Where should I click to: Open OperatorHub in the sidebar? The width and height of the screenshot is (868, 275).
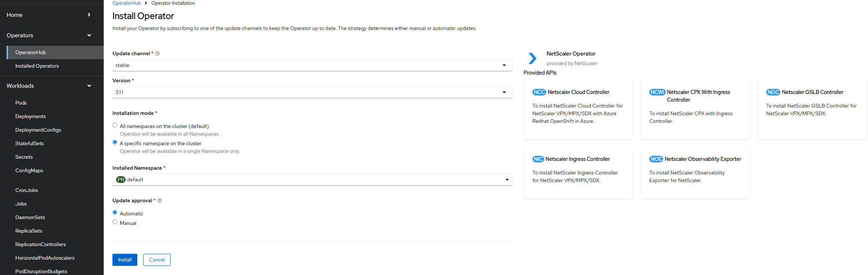click(x=55, y=52)
